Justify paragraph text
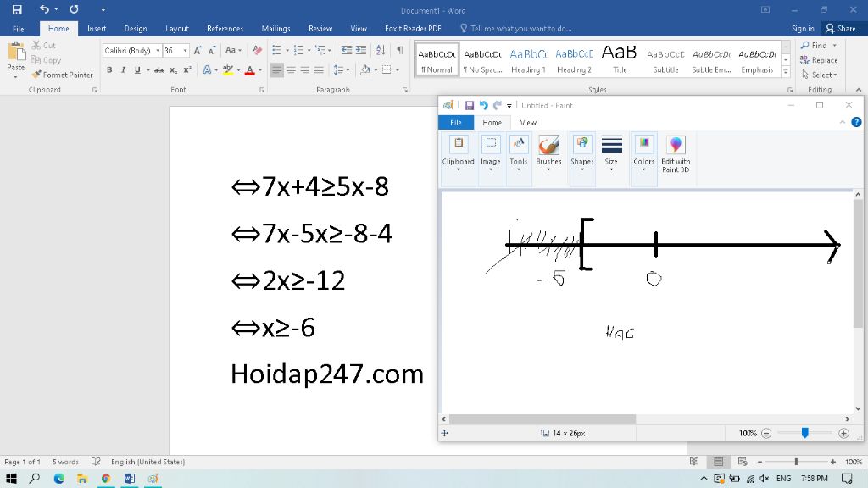868x488 pixels. [319, 69]
